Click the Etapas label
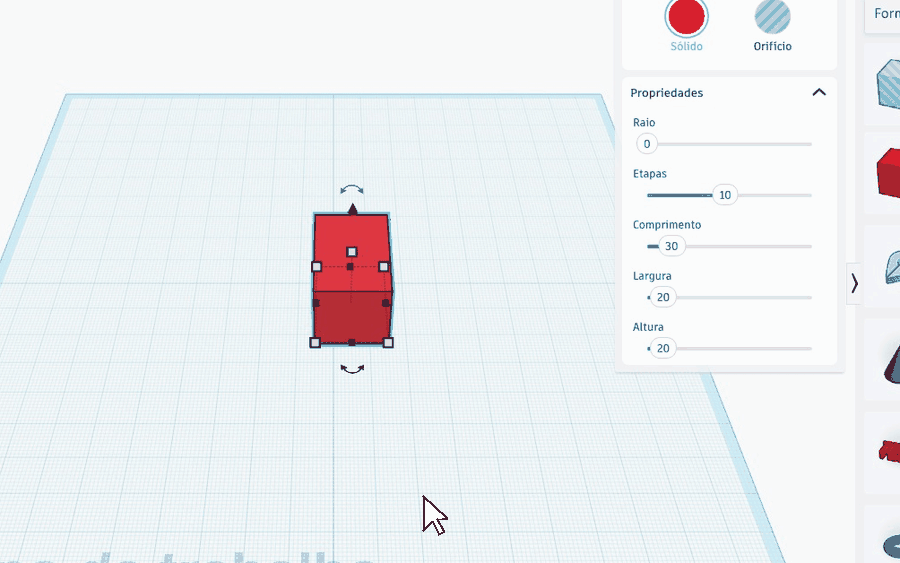 [x=650, y=174]
